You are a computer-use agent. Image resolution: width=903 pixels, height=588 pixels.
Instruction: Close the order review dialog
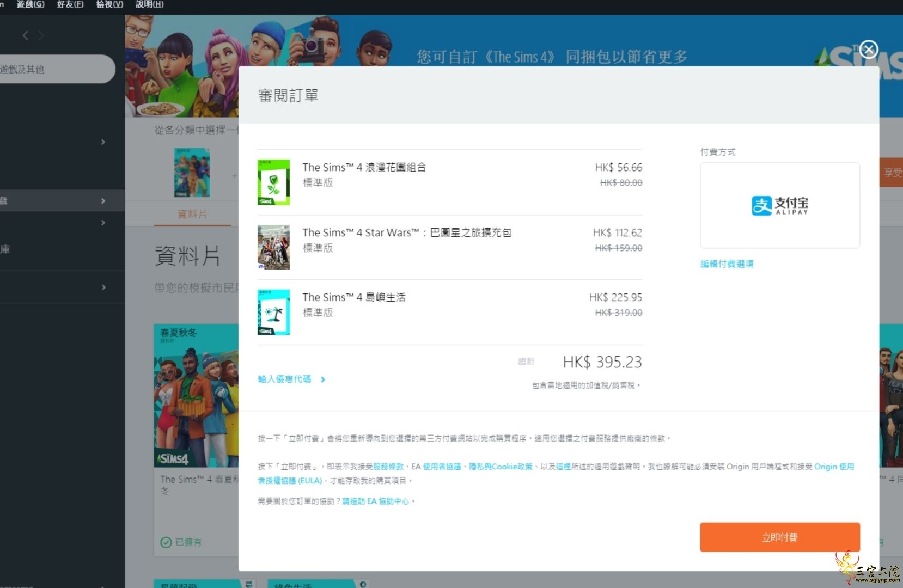click(869, 50)
